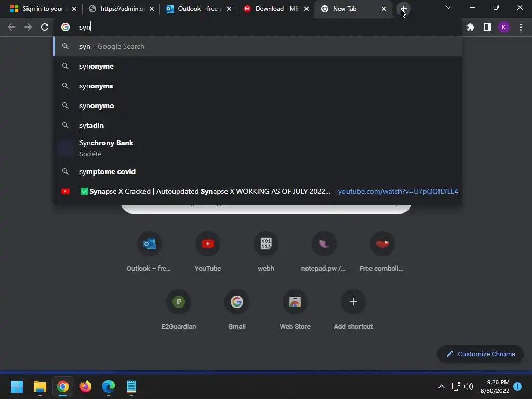Open the volume tray icon
532x399 pixels.
[469, 387]
